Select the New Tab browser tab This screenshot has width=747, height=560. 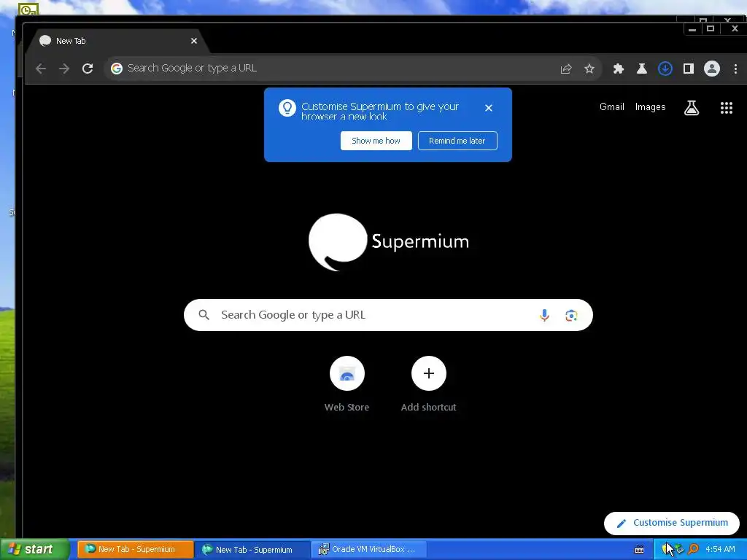click(117, 42)
